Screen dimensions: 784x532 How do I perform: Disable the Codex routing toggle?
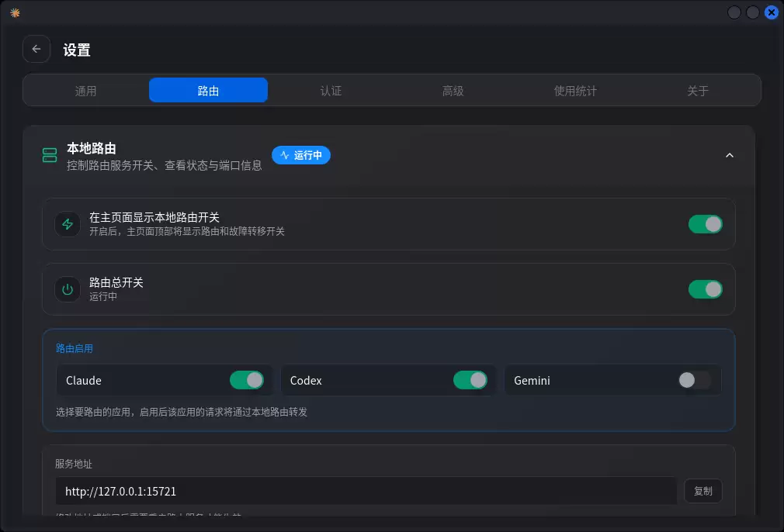tap(470, 380)
